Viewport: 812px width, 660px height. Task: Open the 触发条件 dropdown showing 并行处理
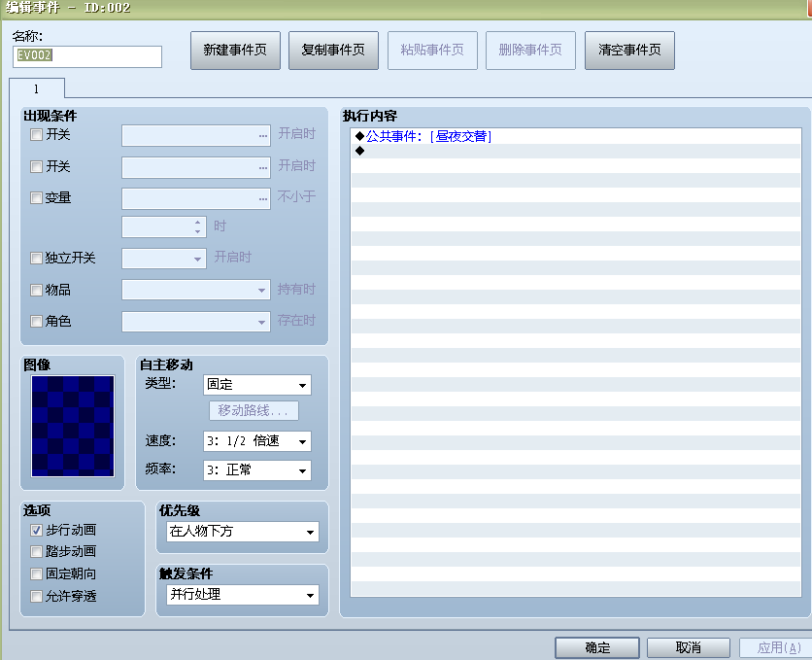pyautogui.click(x=243, y=595)
